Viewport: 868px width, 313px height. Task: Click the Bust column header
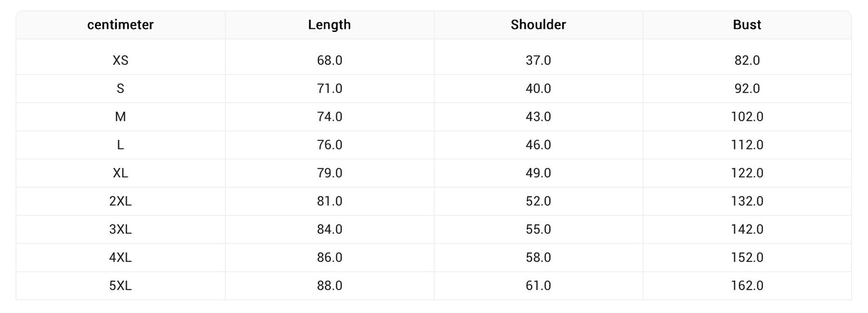tap(747, 25)
